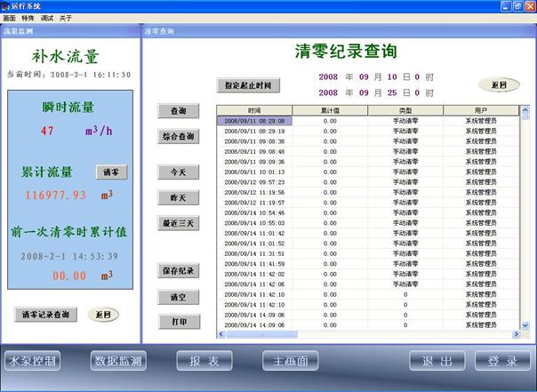Click the 时间 column header in the table

[254, 110]
